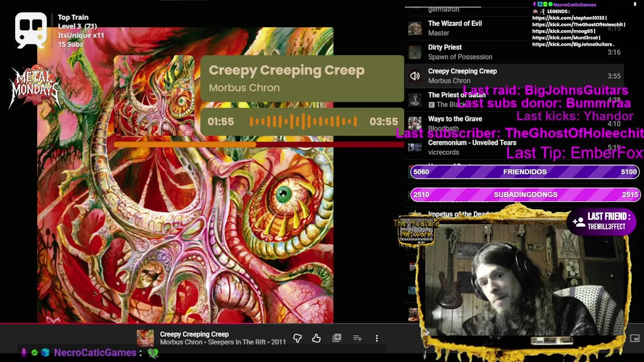
Task: Click the Last kicks: Yhandor text
Action: (575, 116)
